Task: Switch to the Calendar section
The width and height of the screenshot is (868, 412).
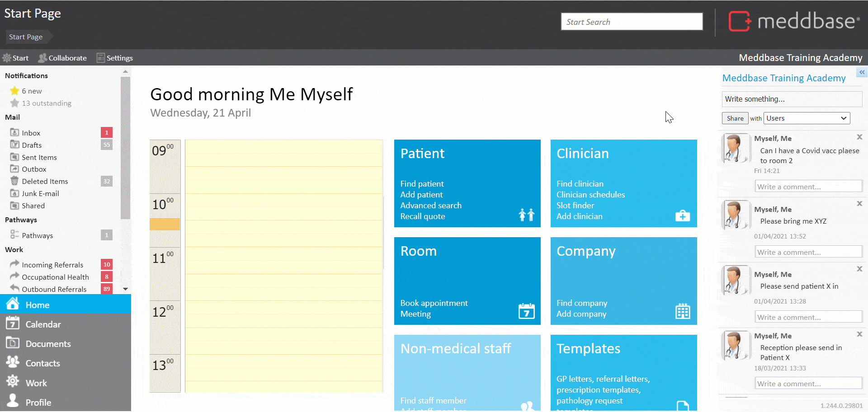Action: pyautogui.click(x=66, y=324)
